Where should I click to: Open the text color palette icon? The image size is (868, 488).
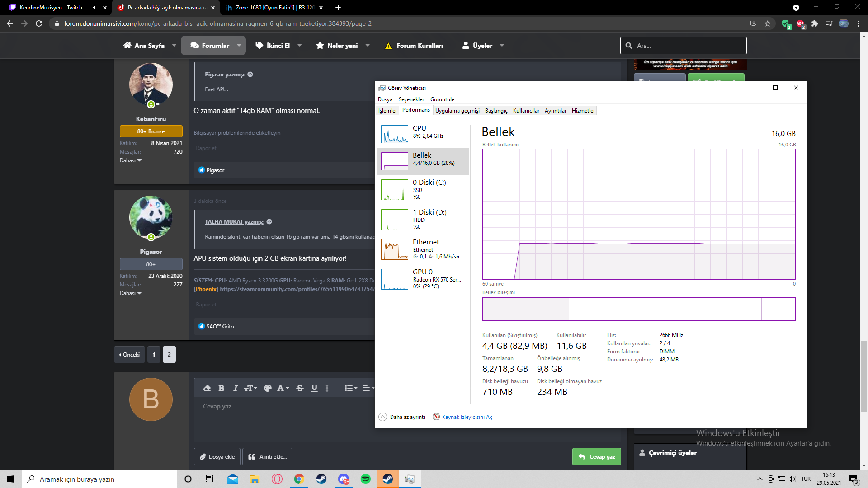click(268, 388)
